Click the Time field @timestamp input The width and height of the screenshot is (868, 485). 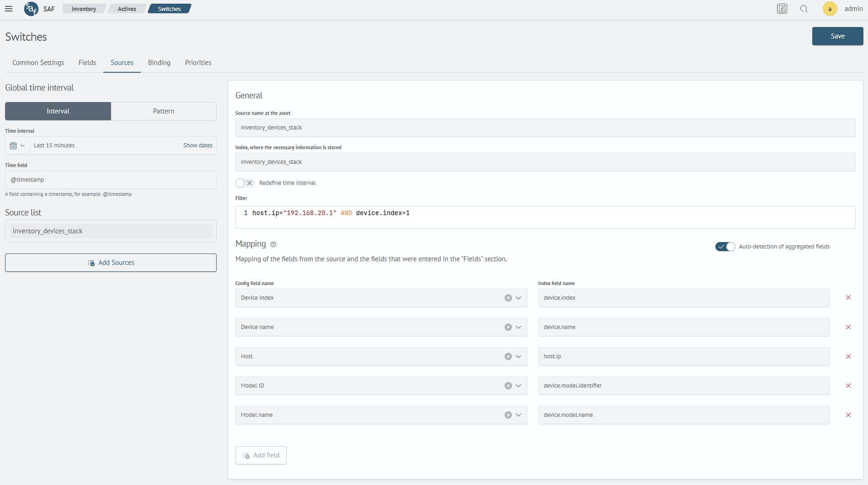point(111,180)
